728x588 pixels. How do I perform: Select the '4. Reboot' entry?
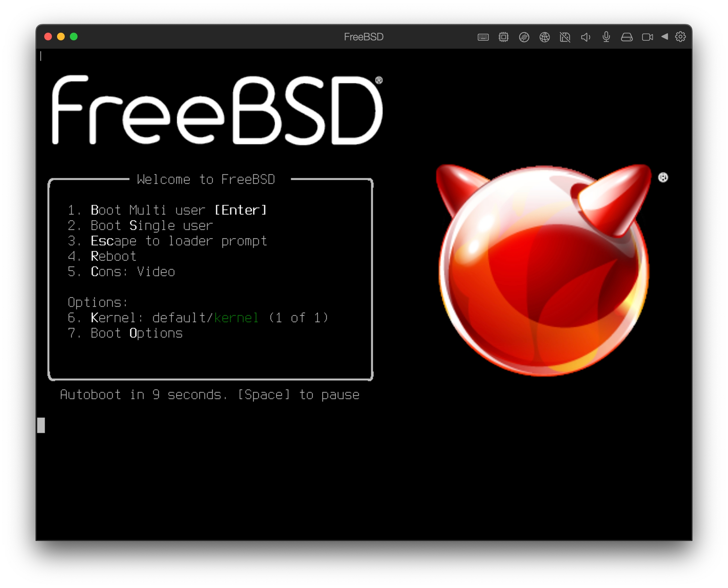click(102, 257)
